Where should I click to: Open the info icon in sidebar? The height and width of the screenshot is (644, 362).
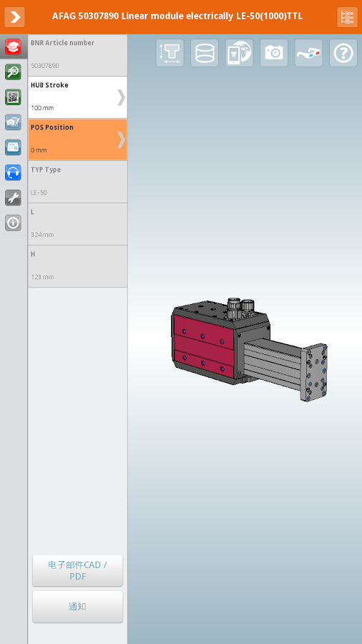tap(13, 223)
